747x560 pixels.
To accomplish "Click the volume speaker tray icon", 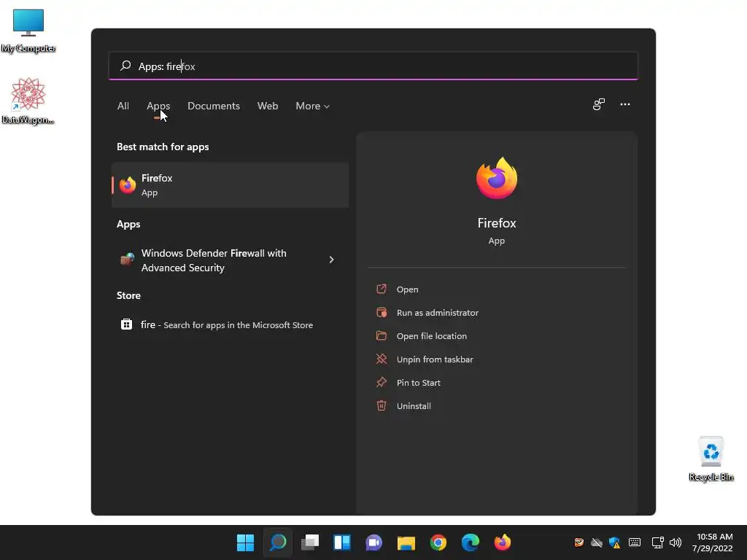I will tap(675, 542).
